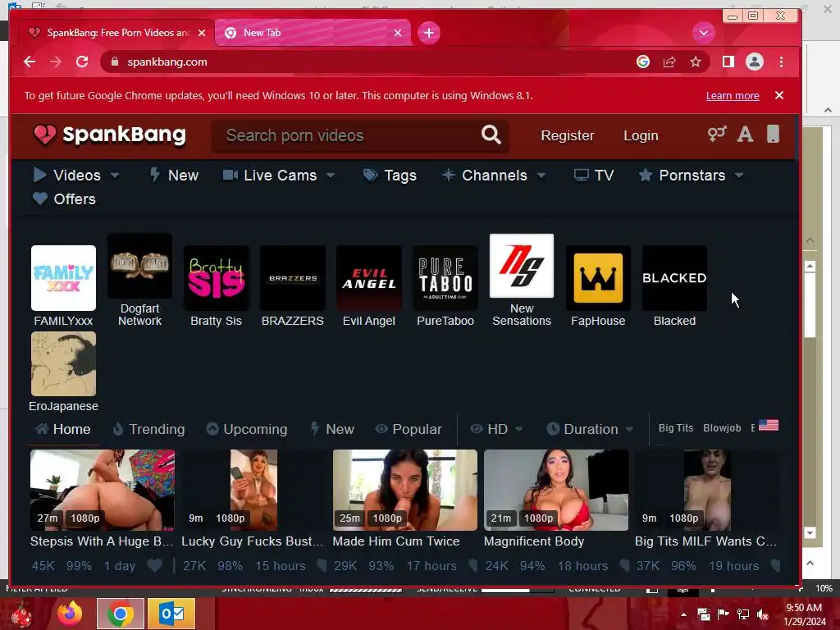Click the muted volume tray icon
The width and height of the screenshot is (840, 630).
click(x=763, y=614)
